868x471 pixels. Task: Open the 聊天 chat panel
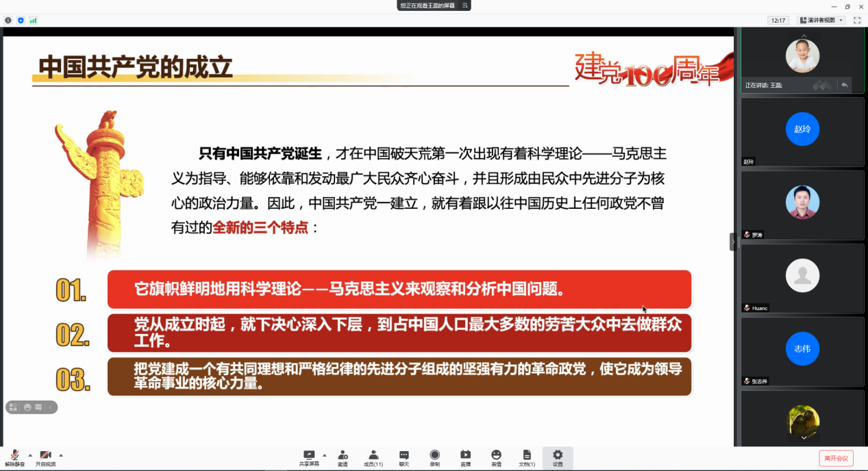(404, 456)
